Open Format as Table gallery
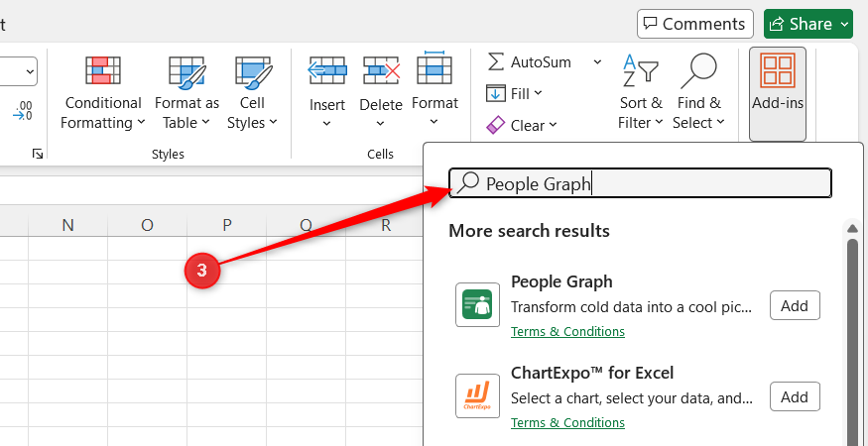 point(186,93)
